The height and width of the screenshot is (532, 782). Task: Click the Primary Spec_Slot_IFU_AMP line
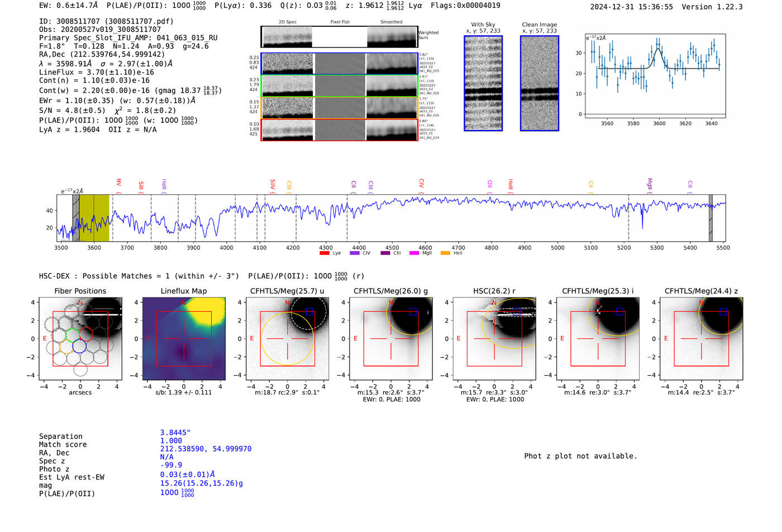[x=128, y=38]
